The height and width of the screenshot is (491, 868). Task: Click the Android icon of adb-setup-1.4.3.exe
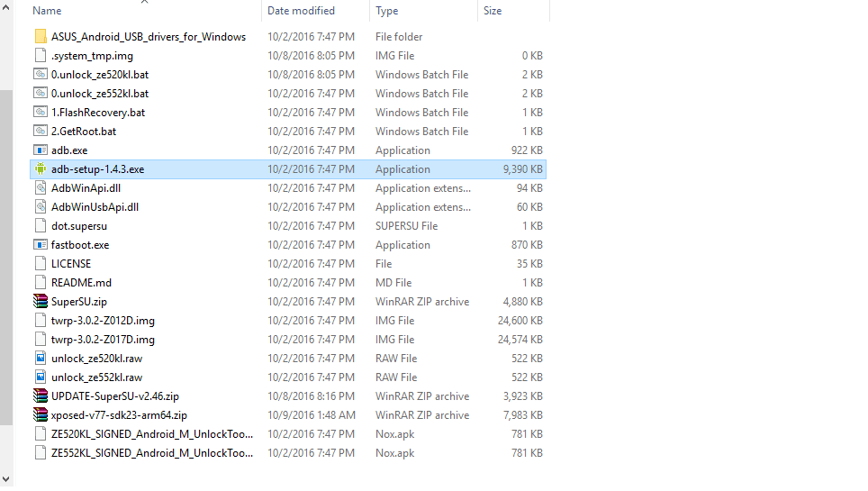(41, 168)
